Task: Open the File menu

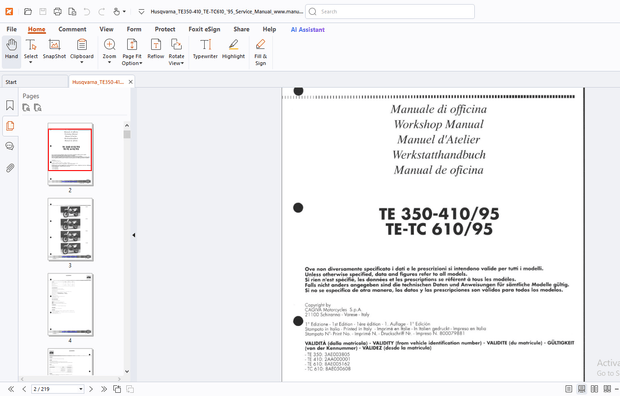Action: click(11, 29)
